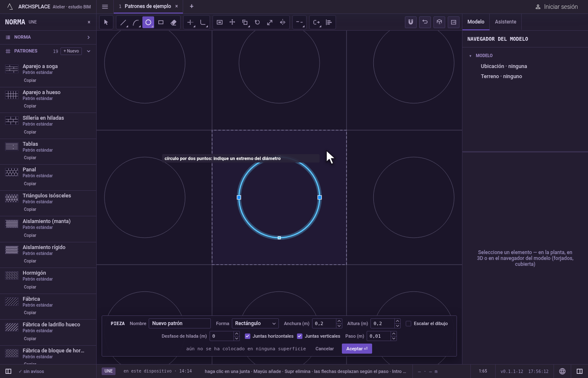Uncheck Juntas horizontales checkbox
This screenshot has height=378, width=588.
coord(248,336)
